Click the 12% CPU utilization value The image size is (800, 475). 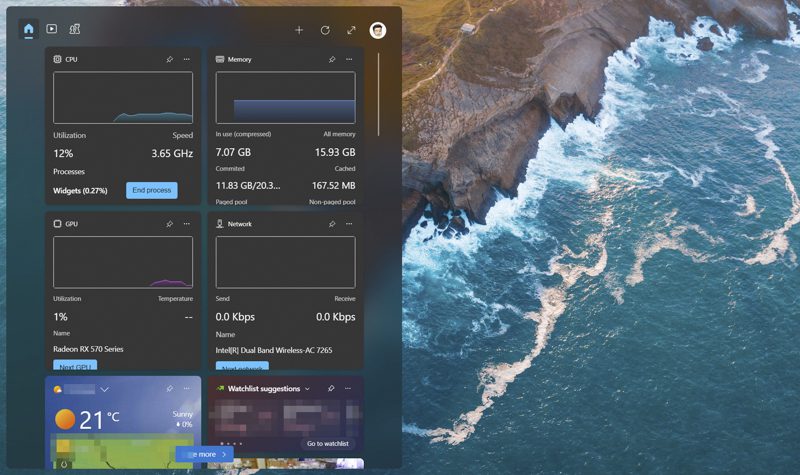63,153
